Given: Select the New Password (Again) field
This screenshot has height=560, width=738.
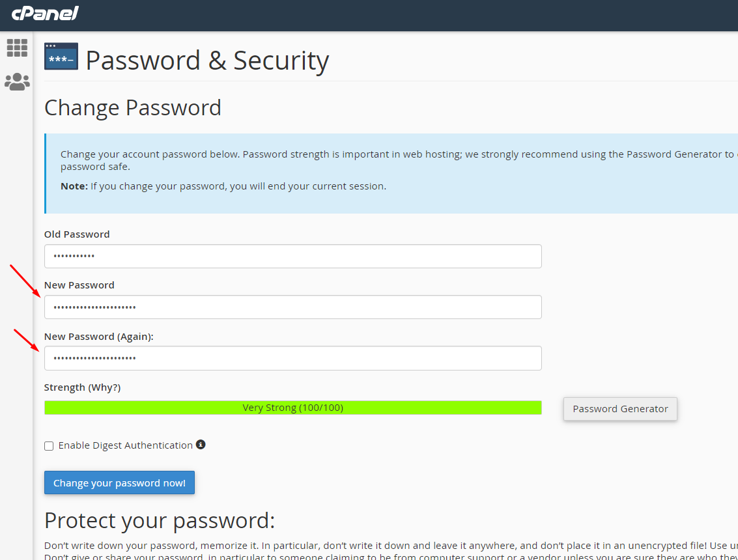Looking at the screenshot, I should coord(292,358).
